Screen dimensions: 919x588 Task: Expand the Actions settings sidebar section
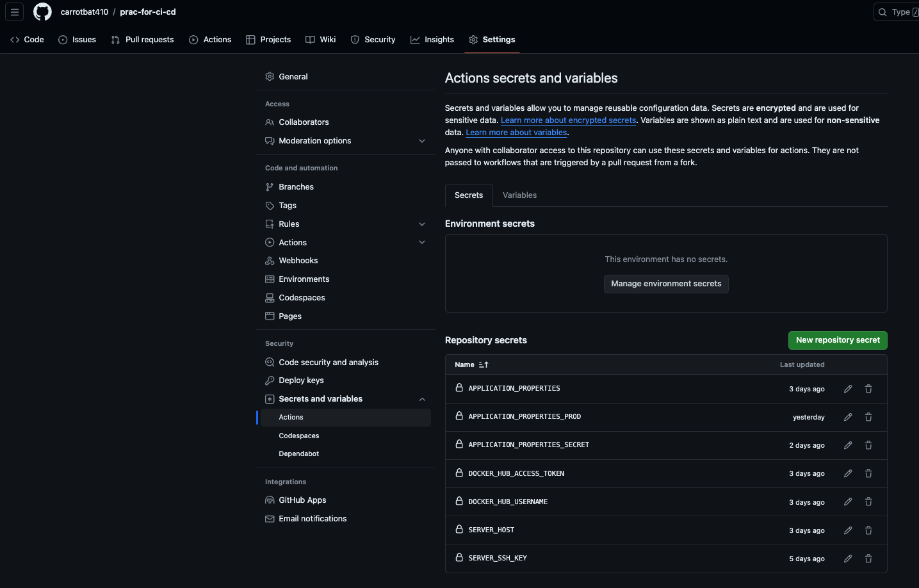(421, 243)
